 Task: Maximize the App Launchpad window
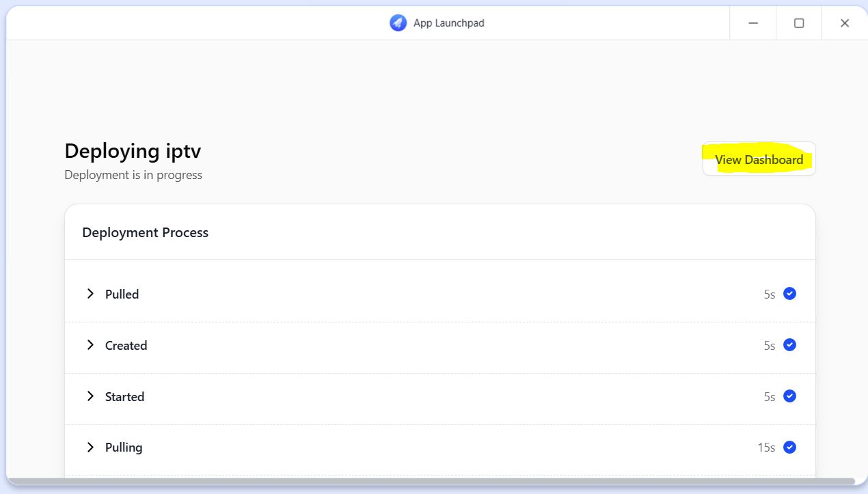click(x=798, y=23)
